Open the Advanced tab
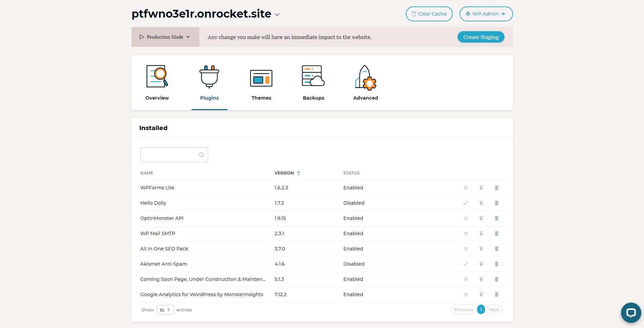 [365, 83]
